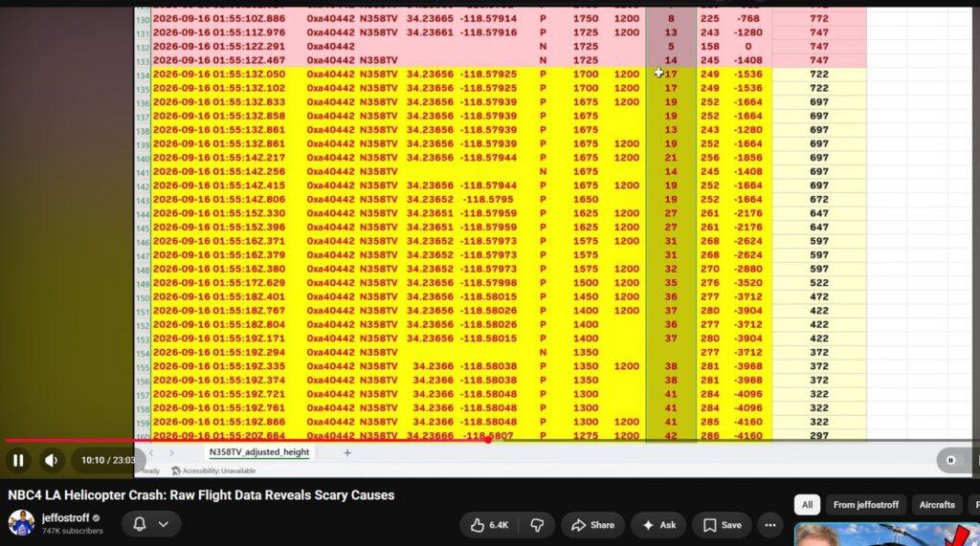This screenshot has height=546, width=980.
Task: Click the value 472 in row 150
Action: (x=819, y=296)
